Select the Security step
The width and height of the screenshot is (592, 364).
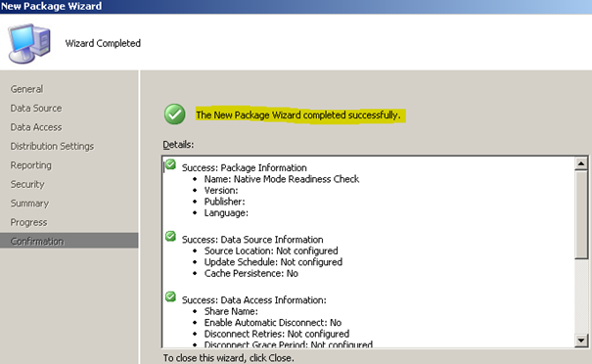click(27, 184)
